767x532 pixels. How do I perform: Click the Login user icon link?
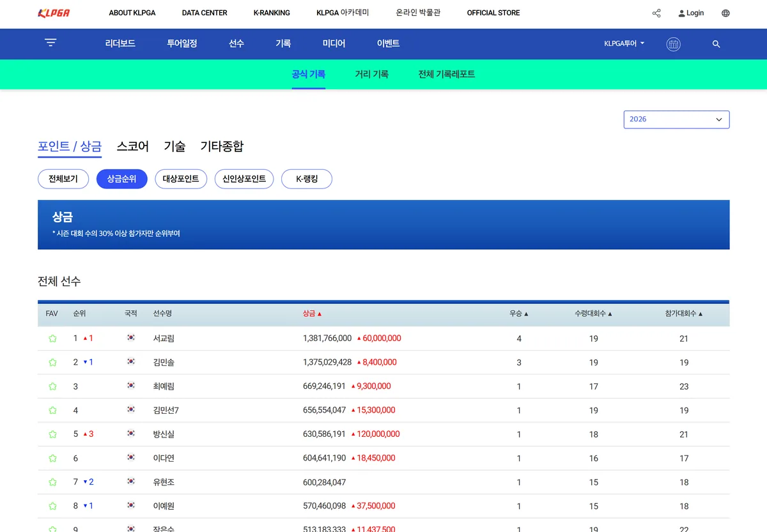[691, 13]
